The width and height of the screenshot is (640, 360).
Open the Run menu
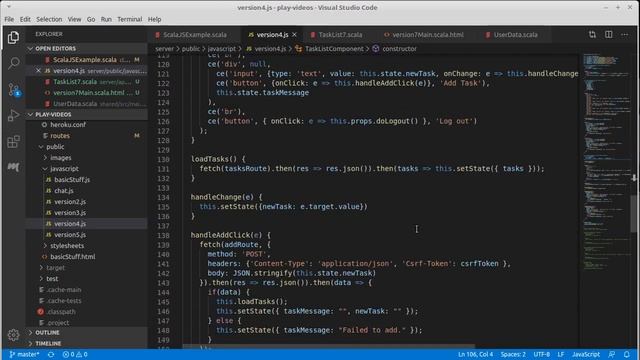coord(106,19)
